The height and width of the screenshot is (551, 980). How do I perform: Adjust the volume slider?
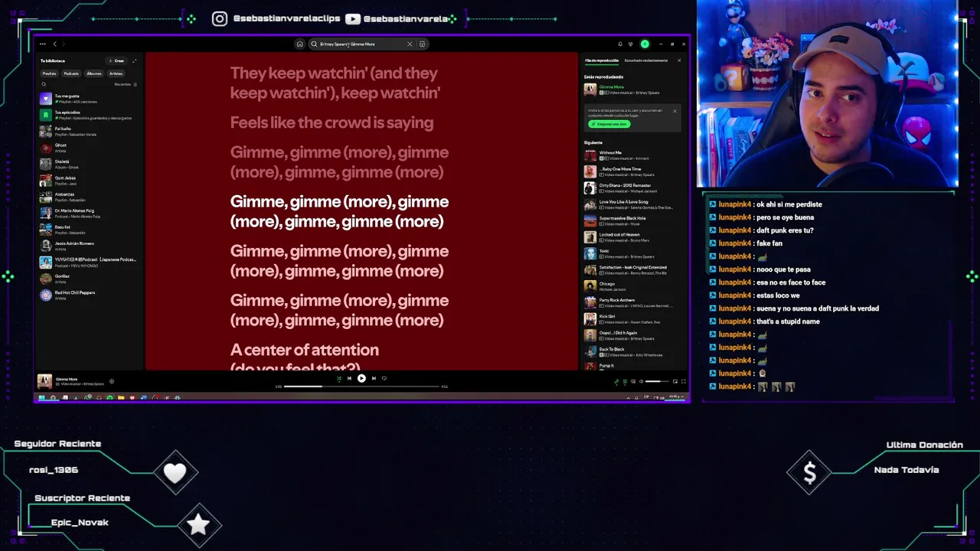(657, 381)
